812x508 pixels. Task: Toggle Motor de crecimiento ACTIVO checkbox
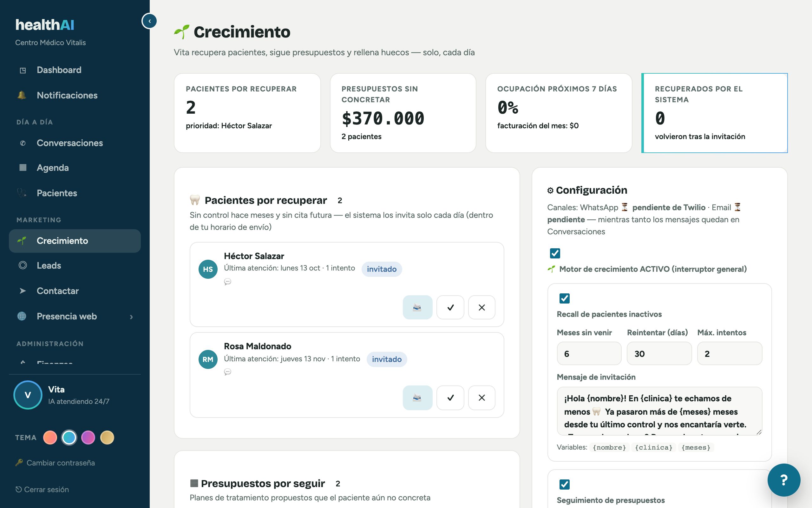[555, 253]
